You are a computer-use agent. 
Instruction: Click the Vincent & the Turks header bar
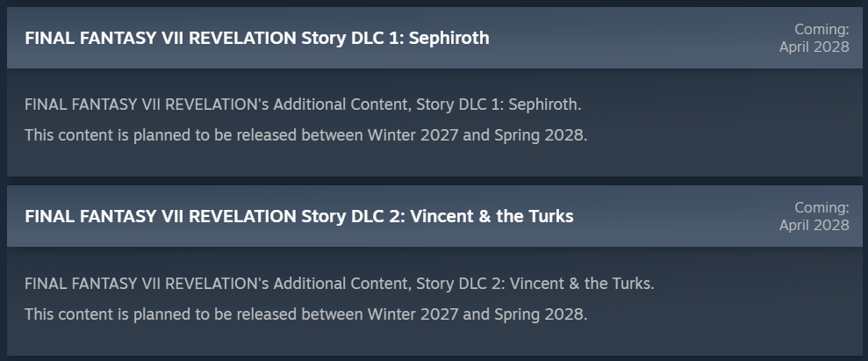(x=434, y=216)
